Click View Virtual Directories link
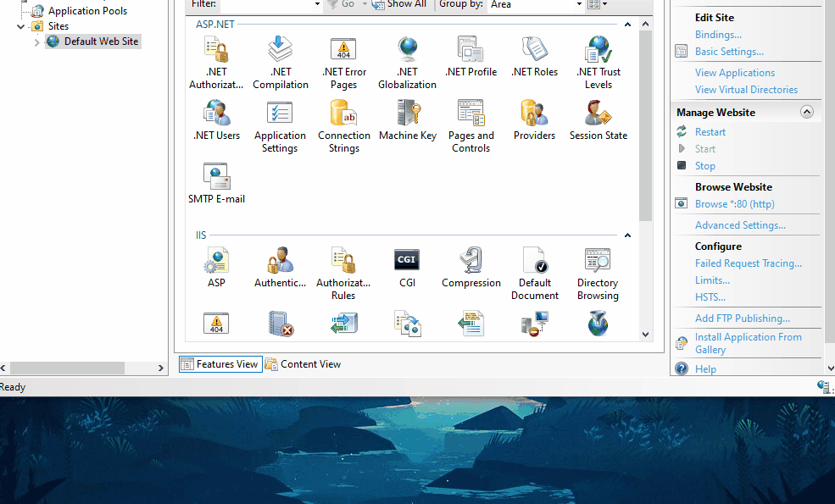 746,90
